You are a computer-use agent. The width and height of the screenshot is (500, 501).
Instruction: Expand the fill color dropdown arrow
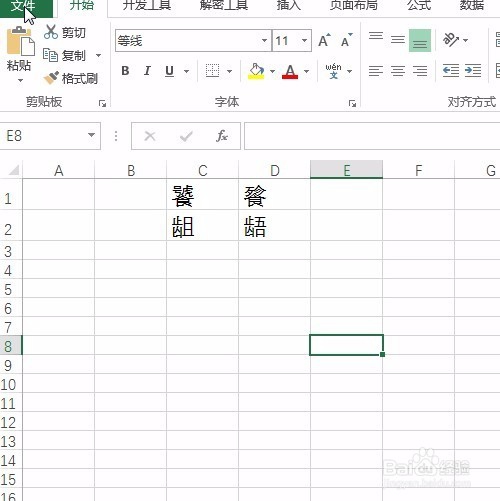pyautogui.click(x=272, y=71)
